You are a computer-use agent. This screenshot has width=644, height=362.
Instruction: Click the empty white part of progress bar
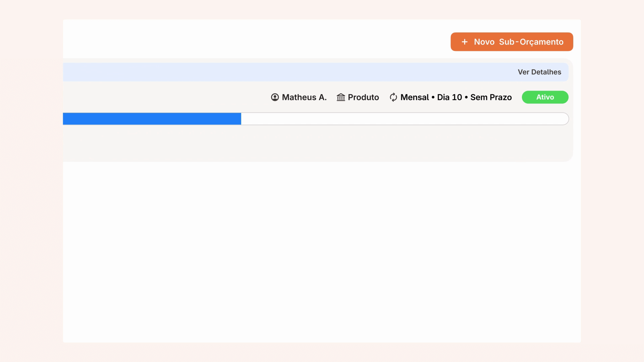pyautogui.click(x=402, y=119)
